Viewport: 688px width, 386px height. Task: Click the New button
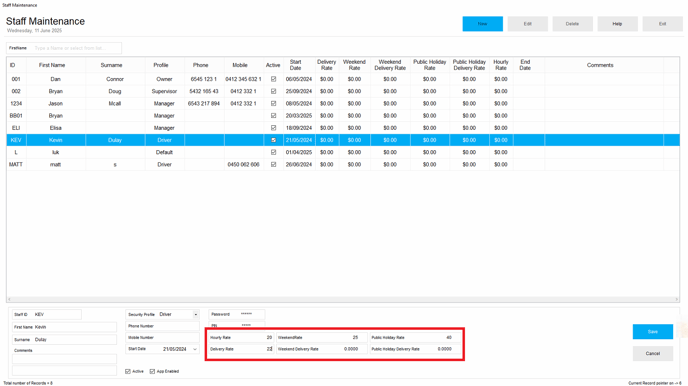(482, 24)
